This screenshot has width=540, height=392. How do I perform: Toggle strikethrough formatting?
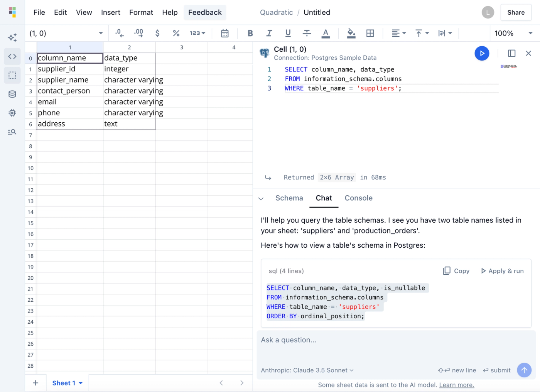(x=307, y=33)
